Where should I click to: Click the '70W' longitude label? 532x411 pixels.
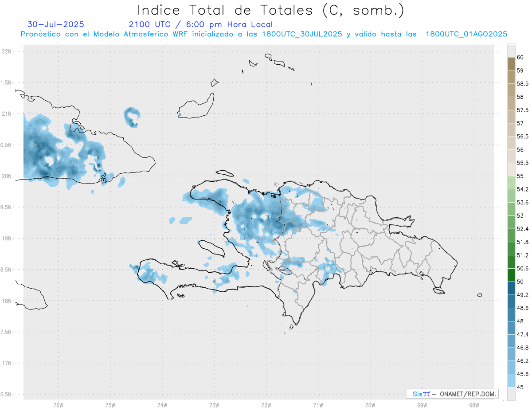(370, 405)
